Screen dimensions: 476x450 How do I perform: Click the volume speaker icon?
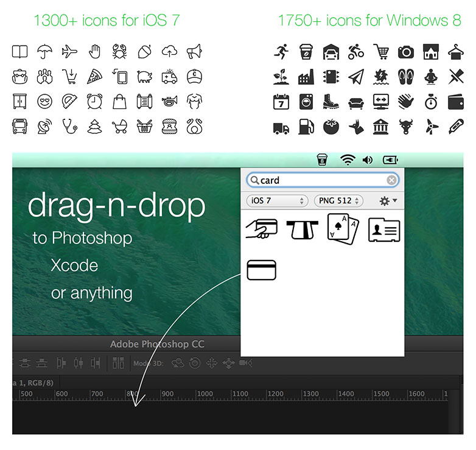367,160
